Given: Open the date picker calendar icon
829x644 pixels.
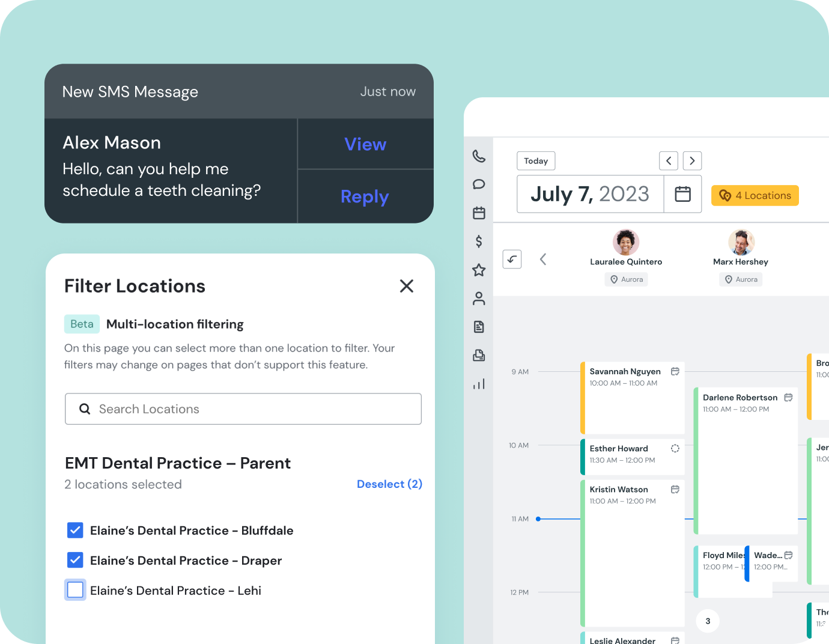Looking at the screenshot, I should [682, 194].
